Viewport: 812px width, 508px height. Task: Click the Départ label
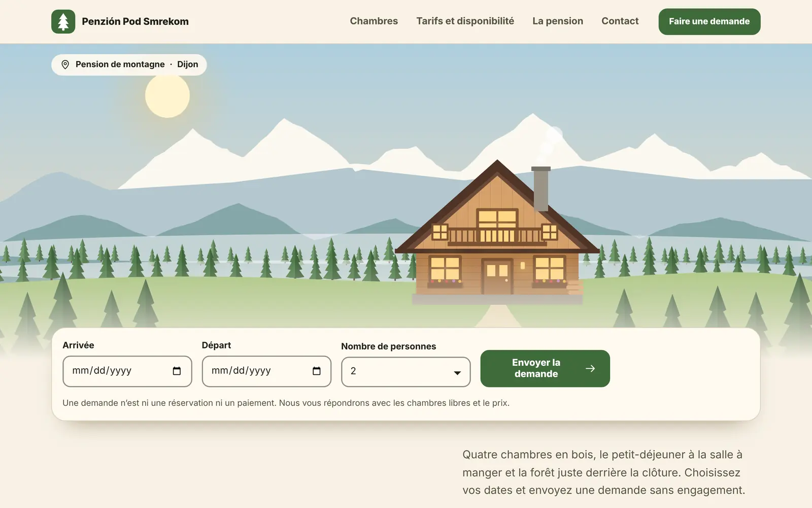(x=216, y=345)
